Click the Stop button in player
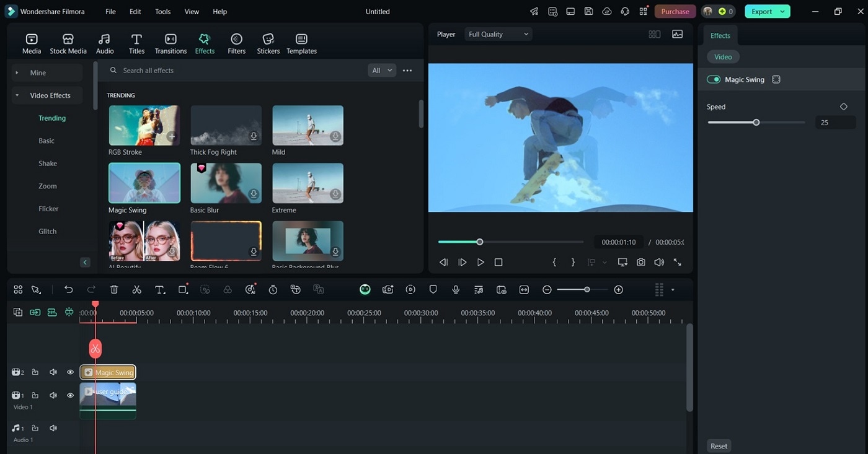Image resolution: width=868 pixels, height=454 pixels. [498, 263]
